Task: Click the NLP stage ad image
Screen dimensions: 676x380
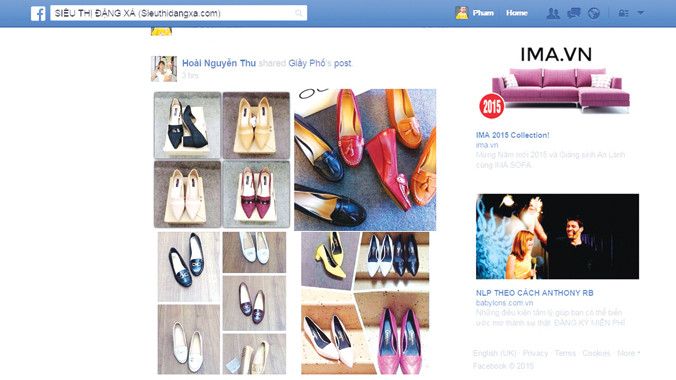Action: [x=557, y=236]
